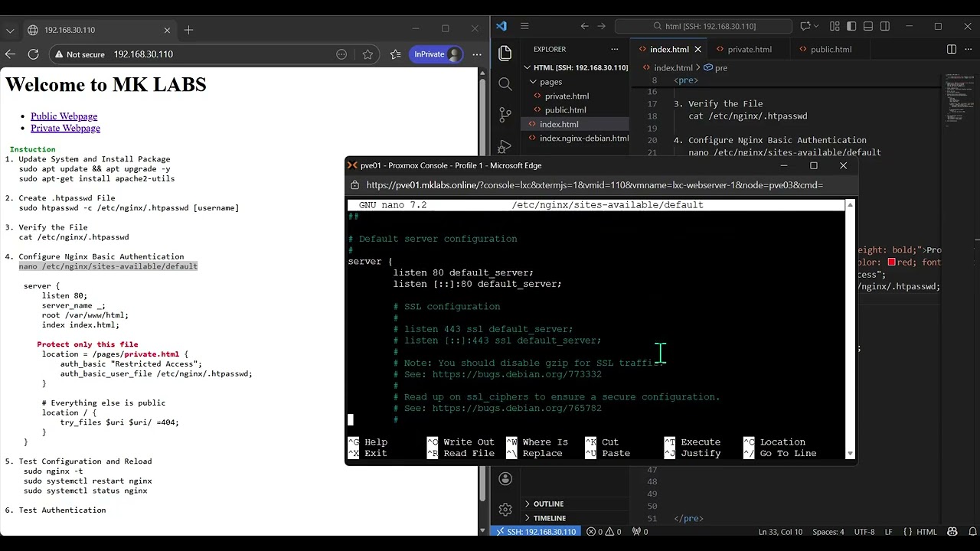Click Proxmox console address bar lock icon
The image size is (980, 551).
(x=354, y=185)
